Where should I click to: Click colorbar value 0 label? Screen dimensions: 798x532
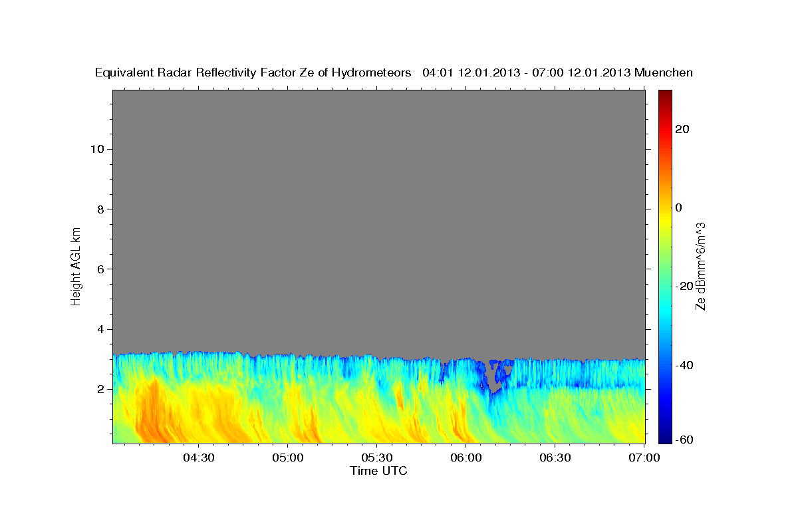tap(679, 207)
